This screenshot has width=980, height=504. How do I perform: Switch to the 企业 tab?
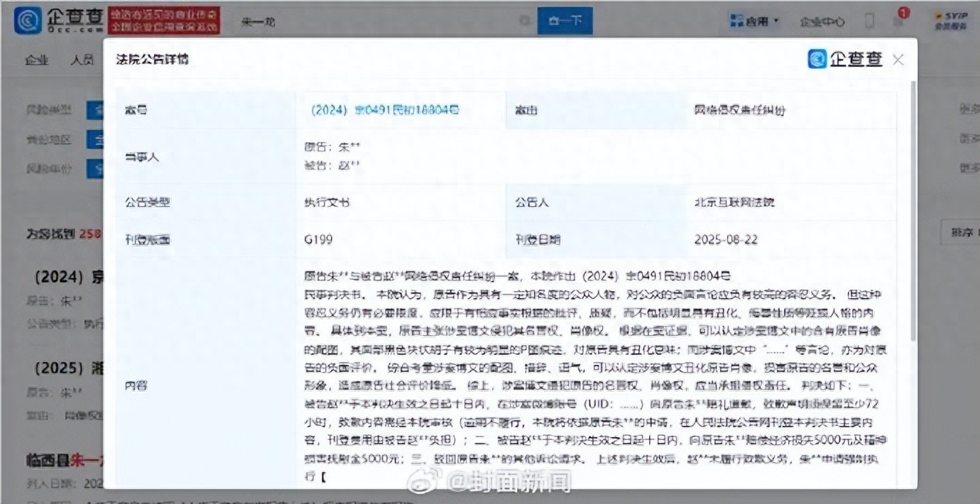[x=36, y=60]
